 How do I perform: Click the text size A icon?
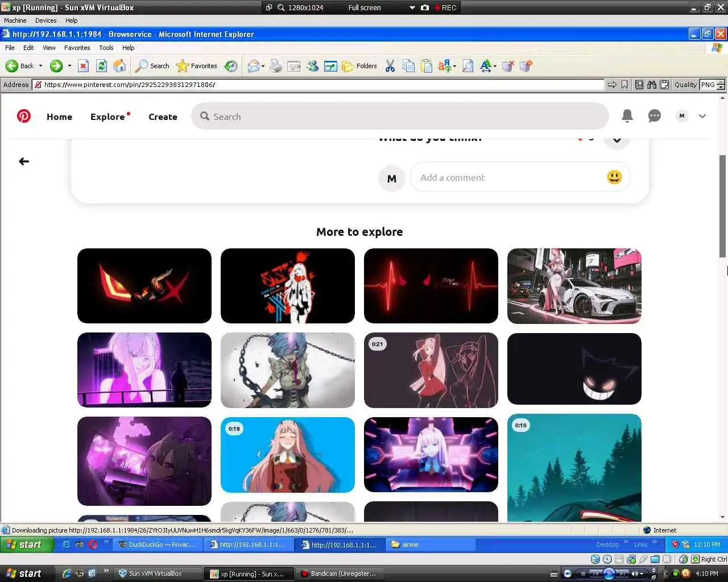pyautogui.click(x=486, y=66)
